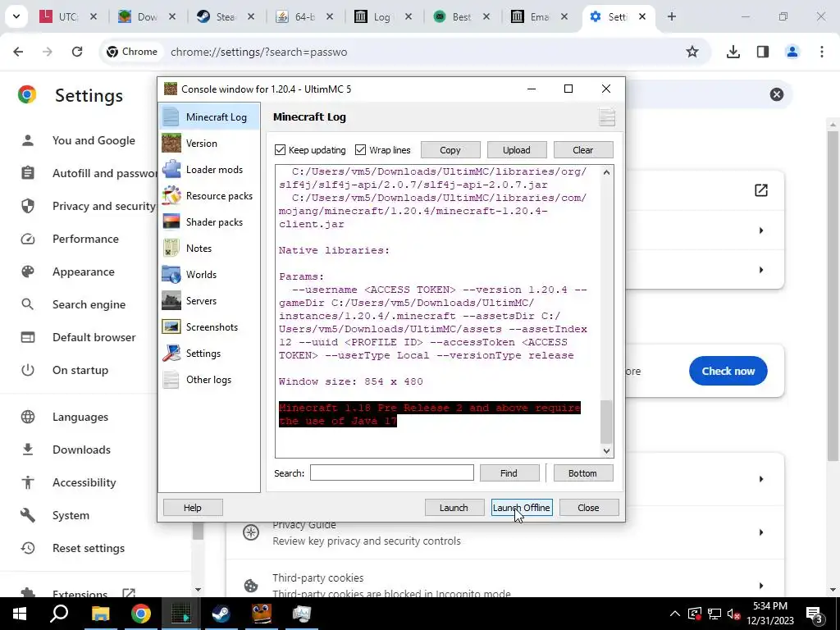
Task: Go back in Chrome
Action: click(18, 52)
